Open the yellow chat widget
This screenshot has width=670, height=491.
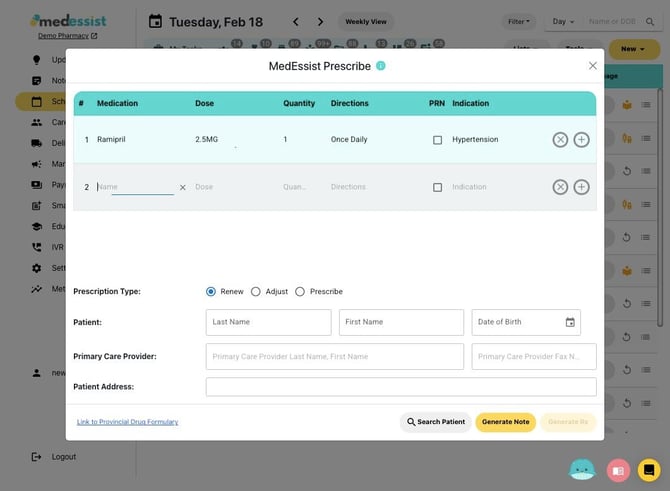tap(649, 469)
